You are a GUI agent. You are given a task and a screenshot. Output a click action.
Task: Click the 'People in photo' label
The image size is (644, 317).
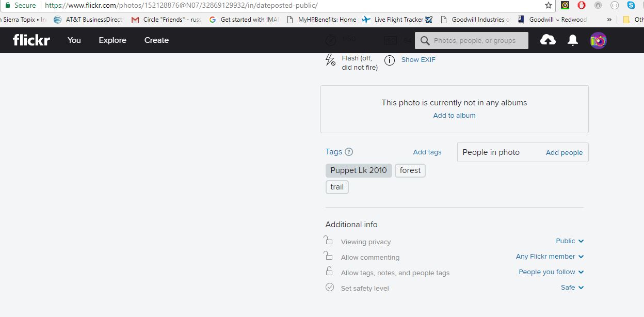(x=491, y=152)
